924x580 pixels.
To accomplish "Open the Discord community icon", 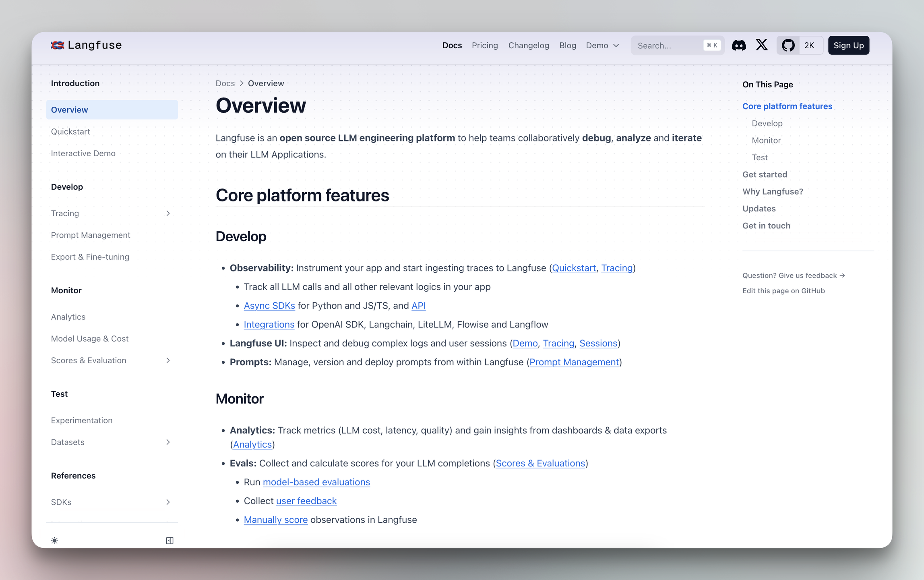I will (738, 45).
